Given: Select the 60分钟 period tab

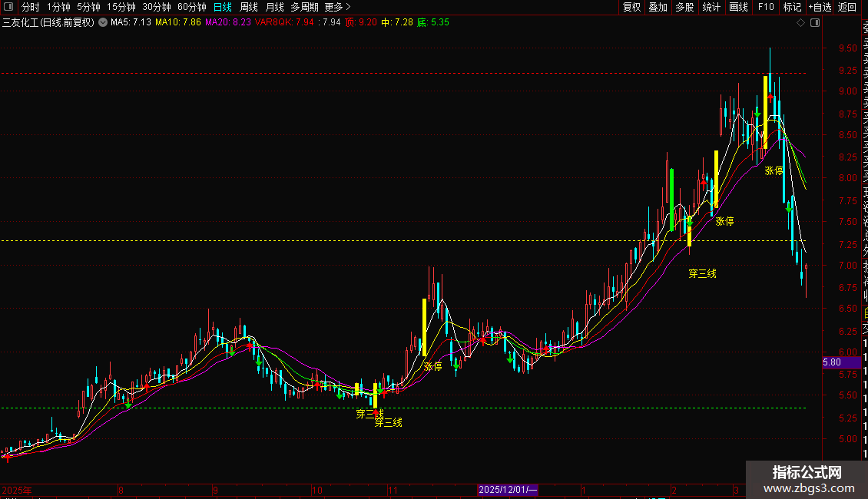Looking at the screenshot, I should [192, 7].
